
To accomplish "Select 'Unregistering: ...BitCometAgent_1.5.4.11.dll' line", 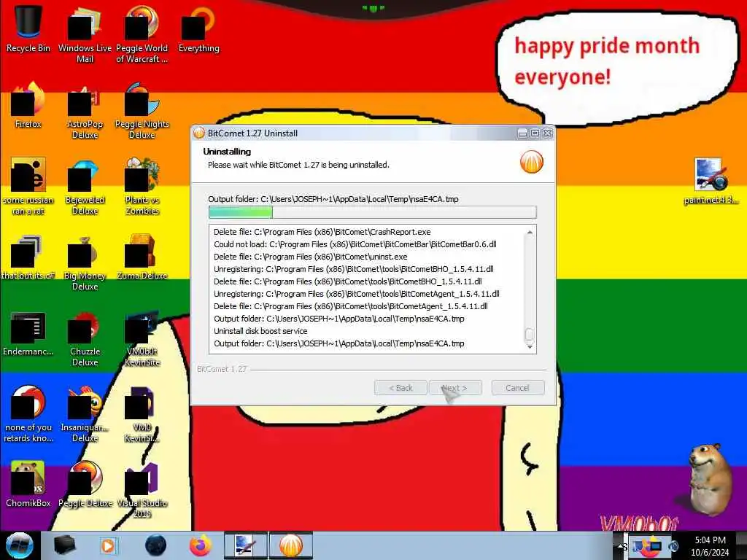I will [356, 294].
